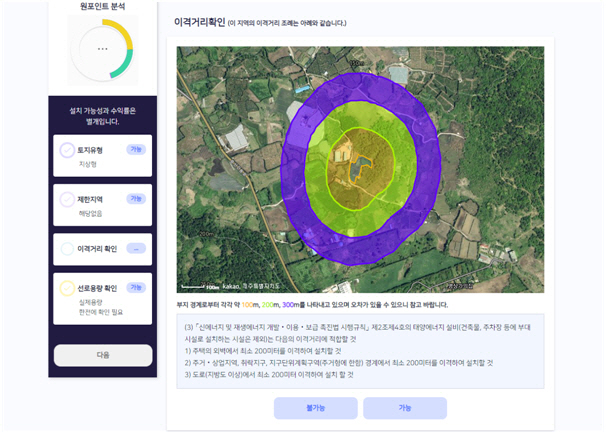606x434 pixels.
Task: Select the 선로용량 확인 가능 badge
Action: click(136, 288)
